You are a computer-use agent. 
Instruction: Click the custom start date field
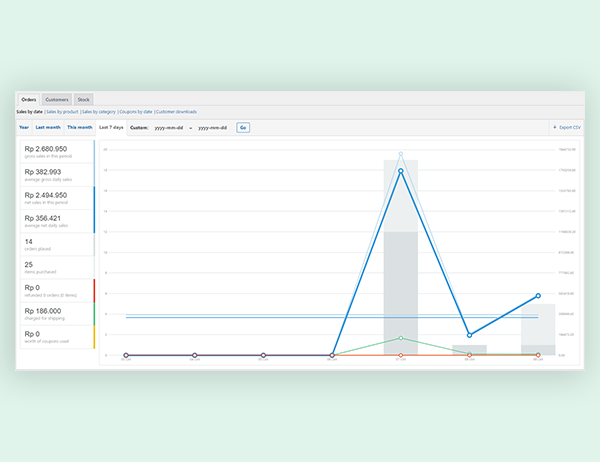pyautogui.click(x=167, y=128)
